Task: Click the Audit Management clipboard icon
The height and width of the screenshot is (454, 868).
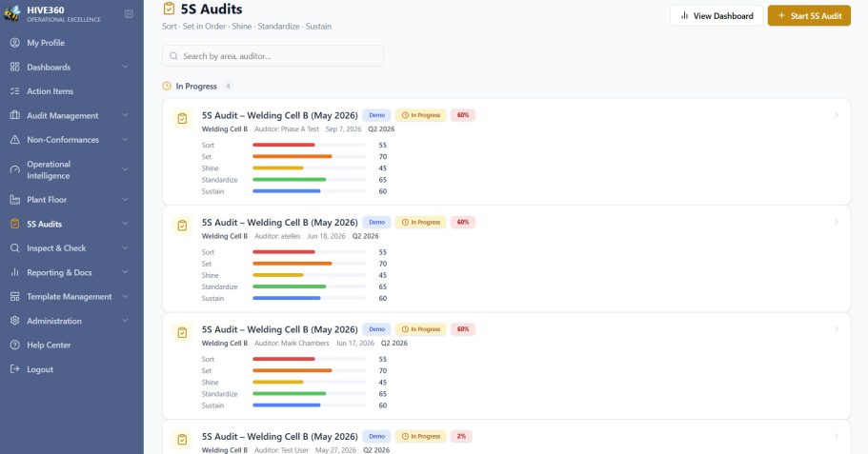Action: click(x=15, y=115)
